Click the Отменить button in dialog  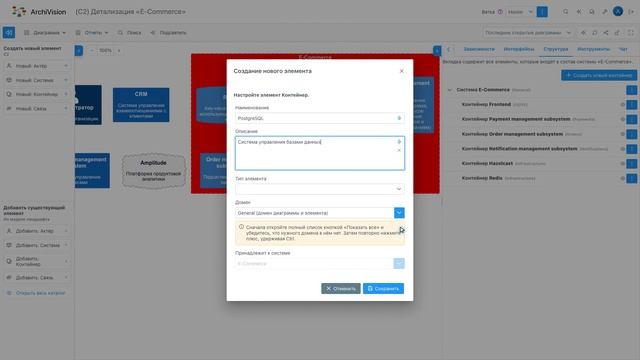(341, 289)
